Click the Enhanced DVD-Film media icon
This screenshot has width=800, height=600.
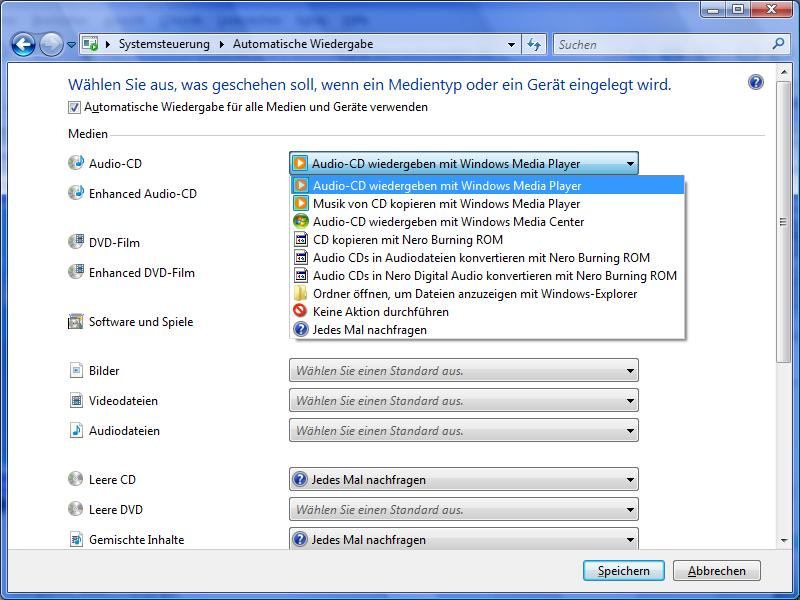(76, 272)
